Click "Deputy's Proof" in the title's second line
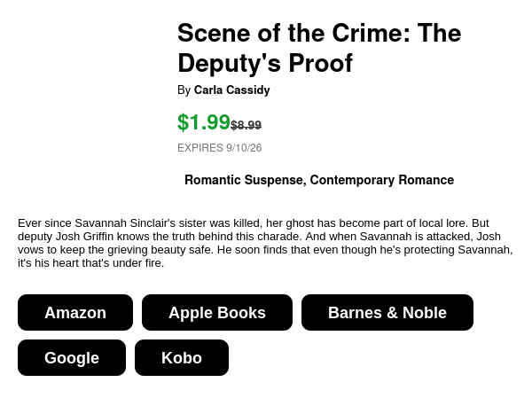The width and height of the screenshot is (532, 398). pos(265,64)
